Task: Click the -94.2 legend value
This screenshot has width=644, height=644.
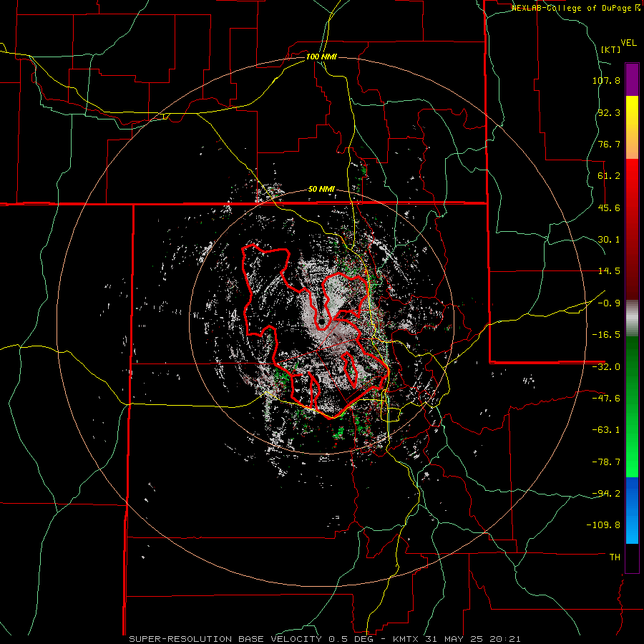Action: point(606,494)
